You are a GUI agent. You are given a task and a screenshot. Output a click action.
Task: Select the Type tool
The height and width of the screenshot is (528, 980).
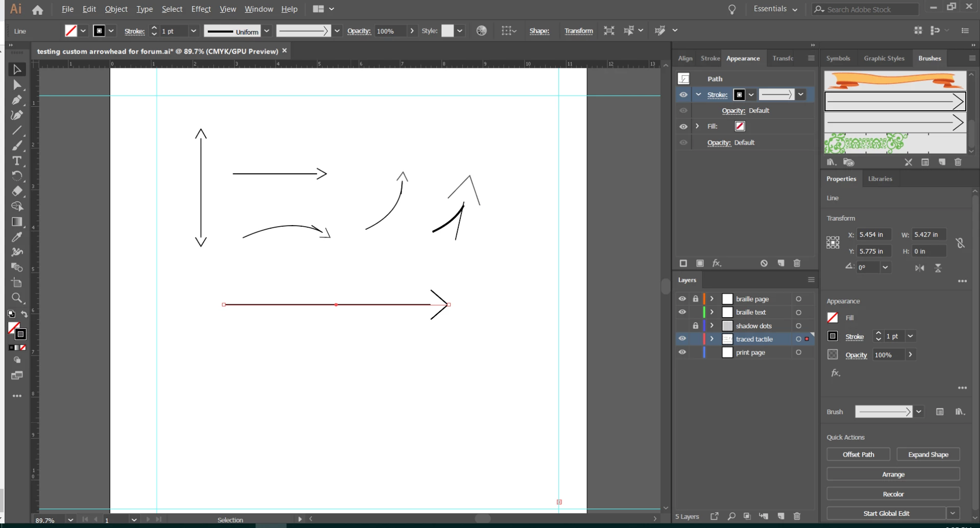click(17, 161)
